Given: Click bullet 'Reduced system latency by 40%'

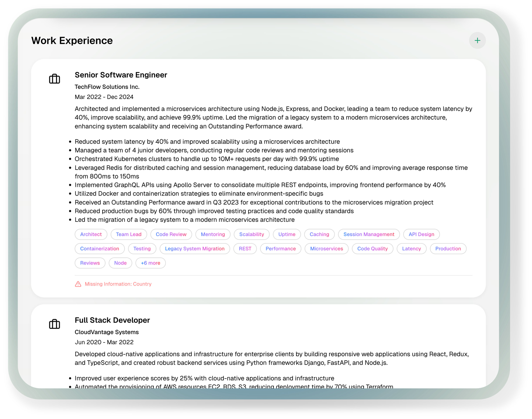Looking at the screenshot, I should click(207, 141).
